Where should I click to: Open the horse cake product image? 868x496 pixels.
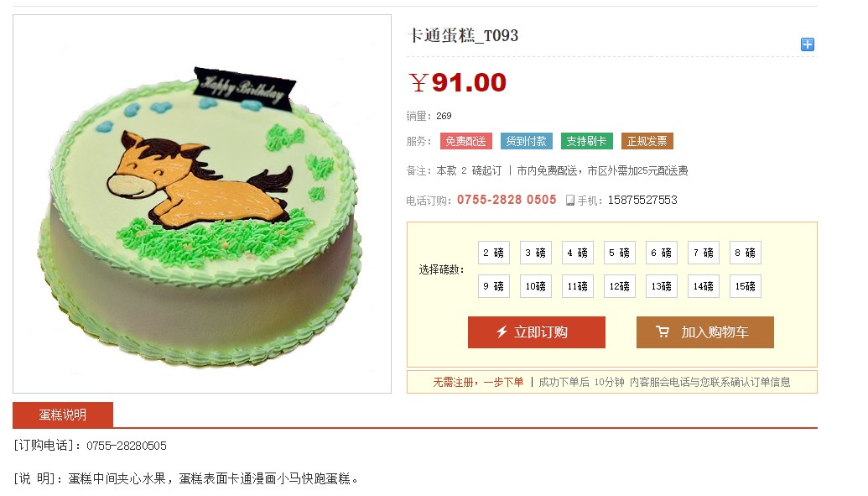[x=202, y=204]
